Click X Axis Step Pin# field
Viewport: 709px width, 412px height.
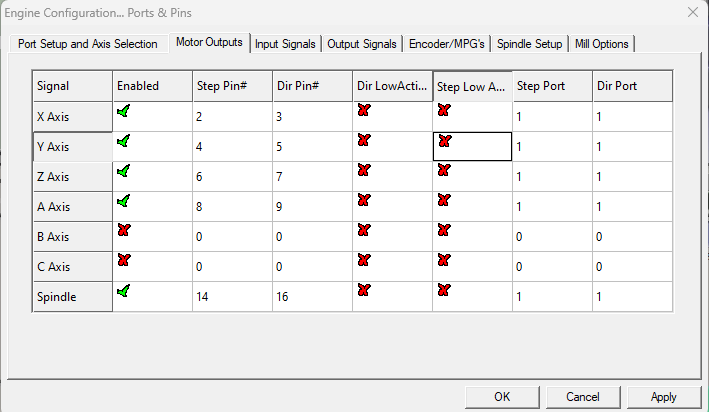tap(231, 117)
